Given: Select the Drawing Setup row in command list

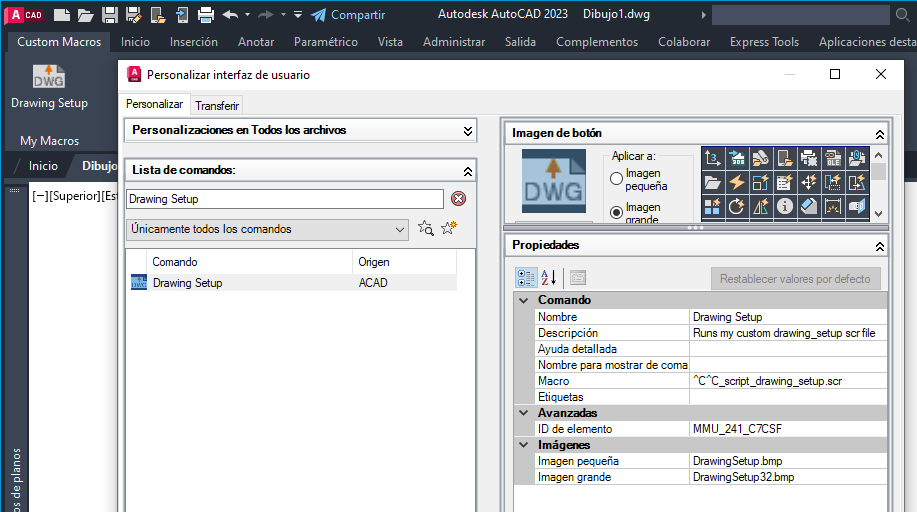Looking at the screenshot, I should (x=293, y=283).
